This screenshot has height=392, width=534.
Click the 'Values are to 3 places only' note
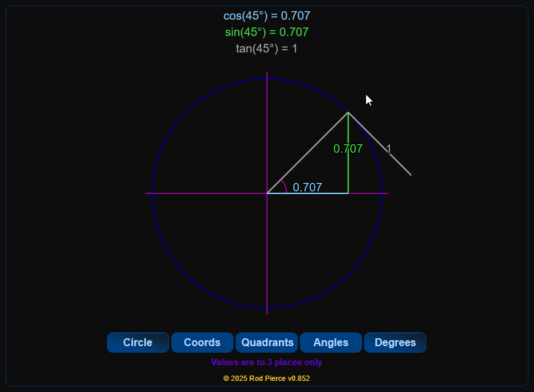[266, 362]
